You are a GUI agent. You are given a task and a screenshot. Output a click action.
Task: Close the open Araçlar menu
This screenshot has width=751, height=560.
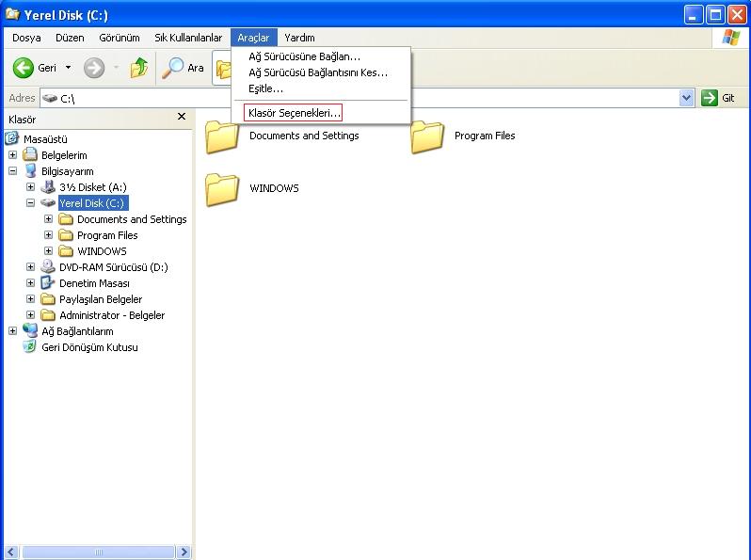click(x=254, y=38)
